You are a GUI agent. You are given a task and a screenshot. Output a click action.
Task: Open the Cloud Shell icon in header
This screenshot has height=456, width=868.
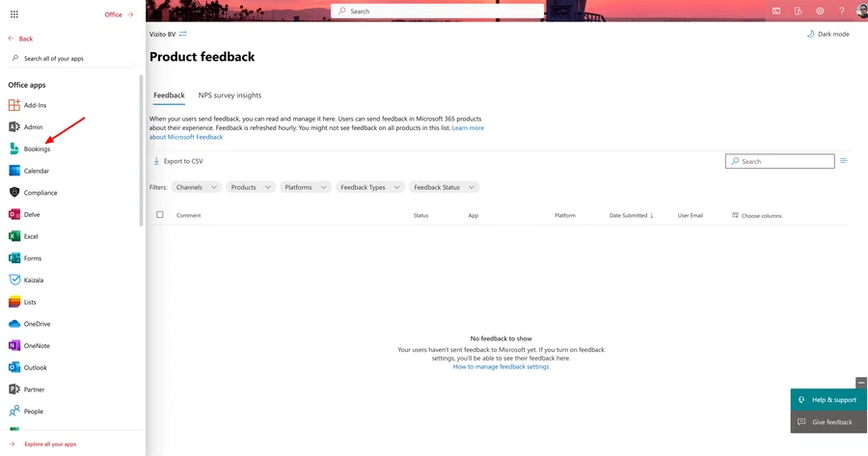(x=776, y=11)
